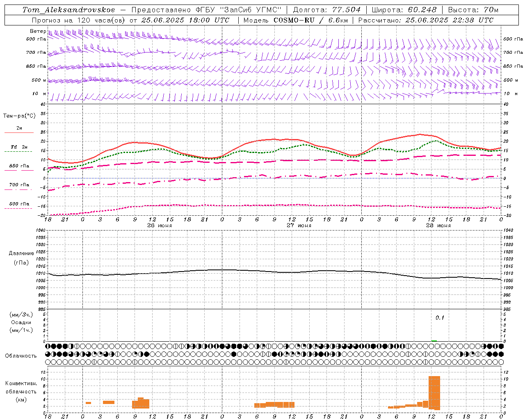Click the 28 июня date label
The width and height of the screenshot is (525, 420).
pos(438,226)
